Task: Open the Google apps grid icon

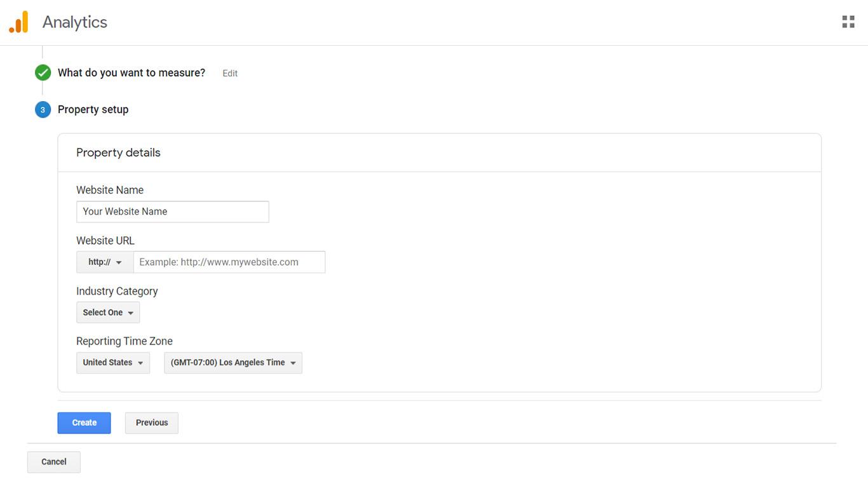Action: click(848, 22)
